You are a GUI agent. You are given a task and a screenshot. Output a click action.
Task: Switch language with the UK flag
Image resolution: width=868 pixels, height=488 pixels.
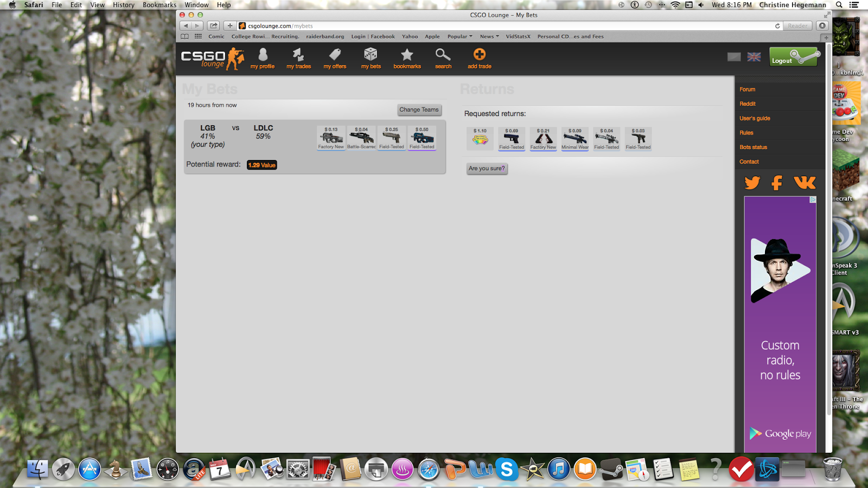click(754, 57)
